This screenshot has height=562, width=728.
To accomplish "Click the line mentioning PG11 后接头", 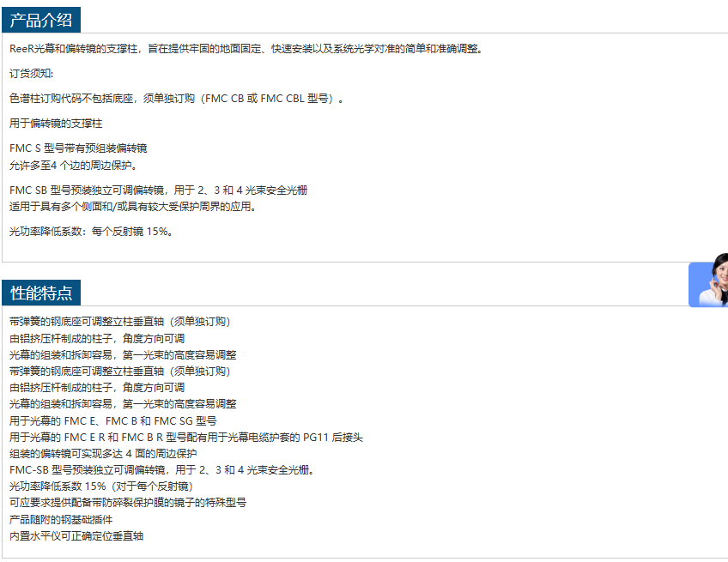I will click(186, 438).
